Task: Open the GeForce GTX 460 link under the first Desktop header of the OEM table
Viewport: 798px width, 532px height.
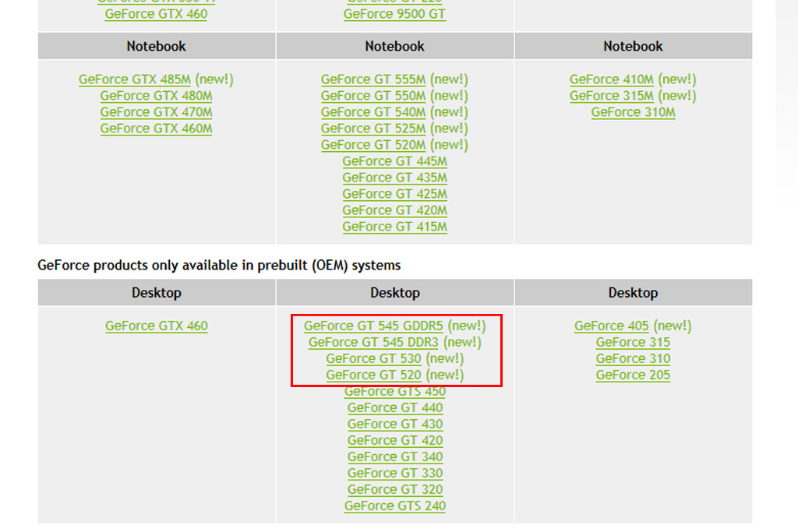Action: point(156,326)
